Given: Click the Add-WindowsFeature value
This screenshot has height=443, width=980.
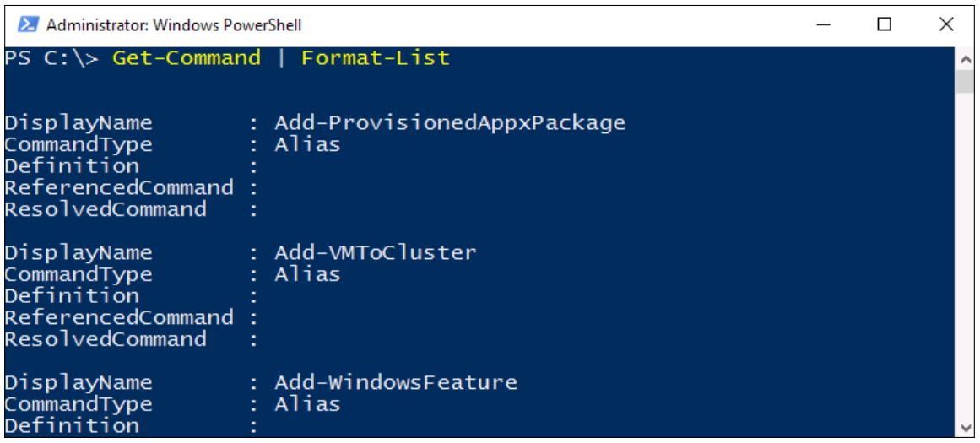Looking at the screenshot, I should coord(396,381).
